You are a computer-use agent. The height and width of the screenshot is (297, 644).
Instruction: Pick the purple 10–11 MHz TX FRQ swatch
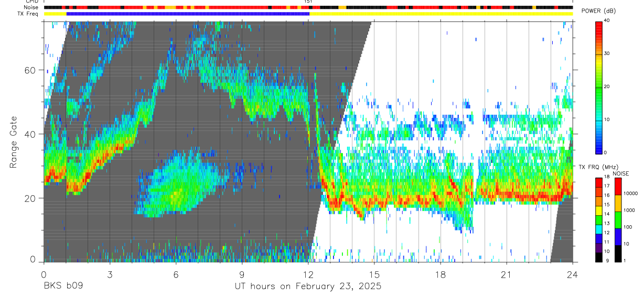598,247
